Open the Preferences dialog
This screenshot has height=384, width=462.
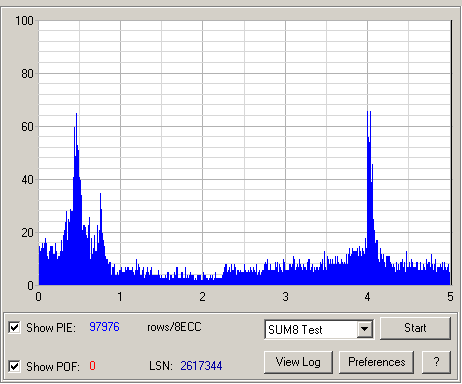pos(376,362)
